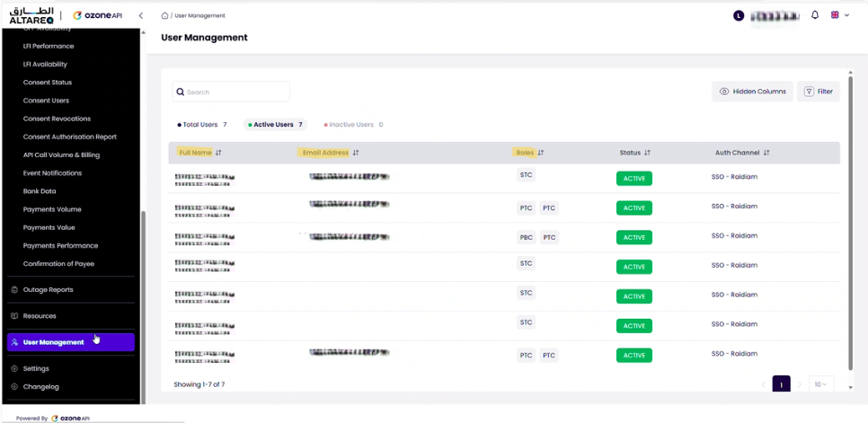Go to home via breadcrumb house icon

pos(164,15)
